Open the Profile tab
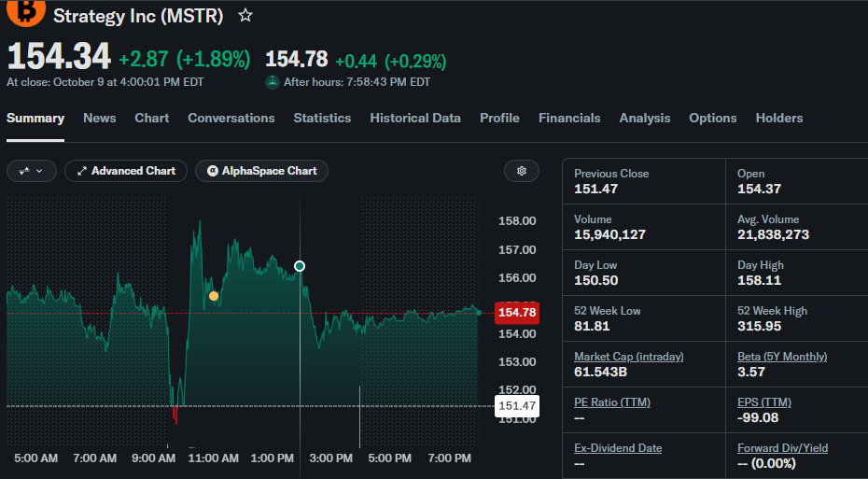 [x=500, y=118]
